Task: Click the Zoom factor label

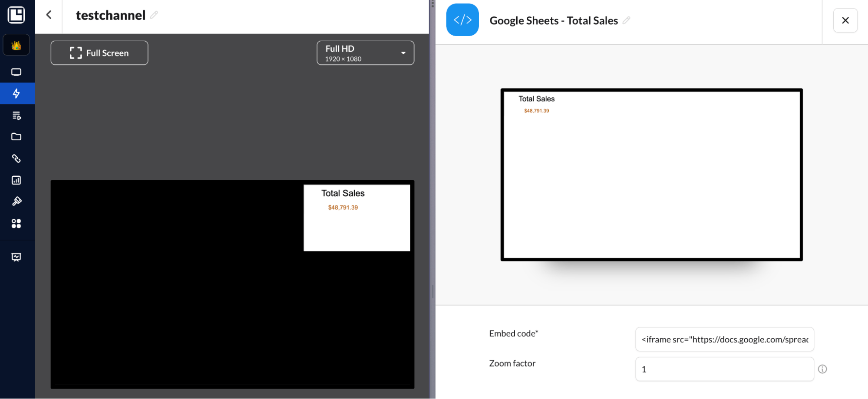Action: point(512,363)
